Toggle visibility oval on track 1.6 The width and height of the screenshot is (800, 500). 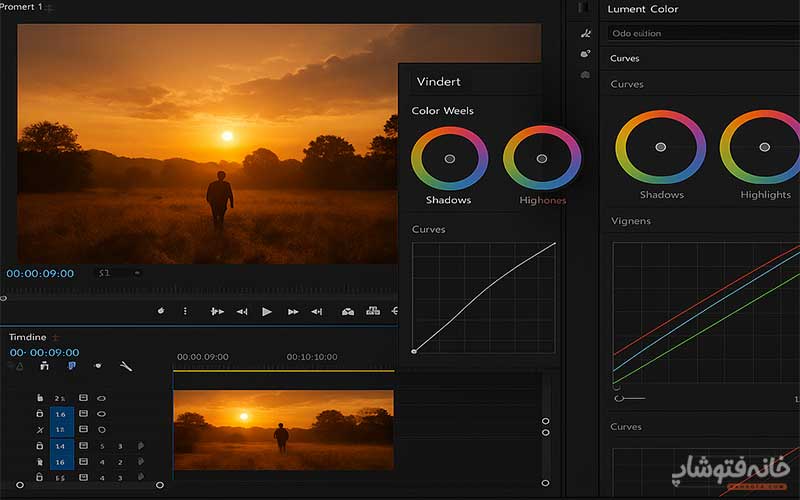[102, 414]
